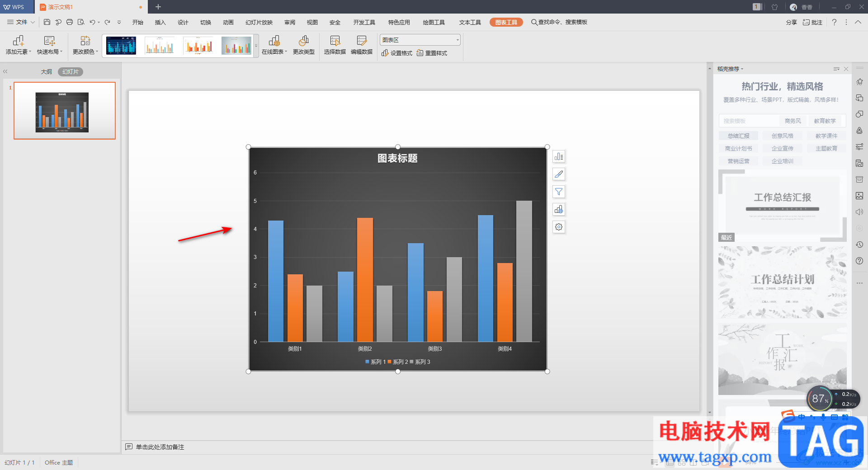Click the Print Preview icon
This screenshot has height=470, width=868.
click(x=81, y=22)
